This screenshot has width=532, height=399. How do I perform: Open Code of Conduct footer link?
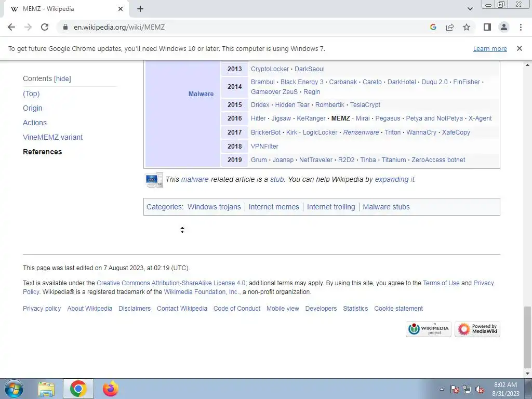(x=237, y=309)
